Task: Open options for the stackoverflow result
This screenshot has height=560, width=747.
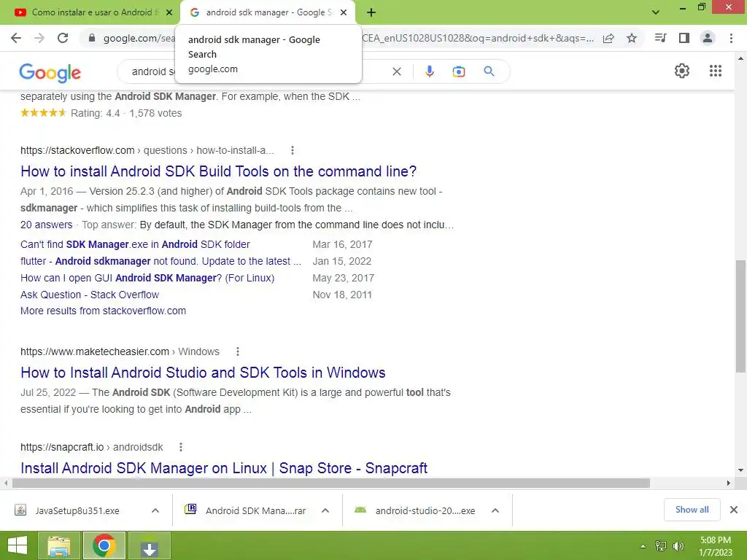Action: 292,150
